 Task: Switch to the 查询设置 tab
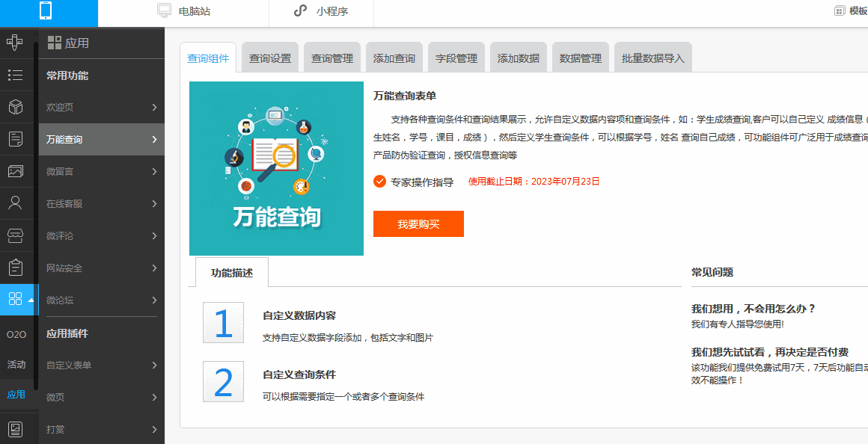pyautogui.click(x=270, y=58)
